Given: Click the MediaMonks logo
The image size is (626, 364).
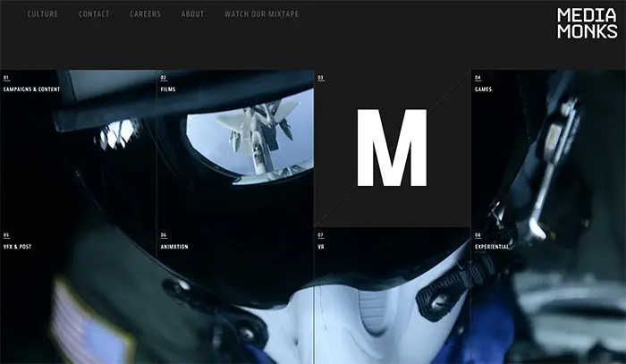Looking at the screenshot, I should (588, 23).
